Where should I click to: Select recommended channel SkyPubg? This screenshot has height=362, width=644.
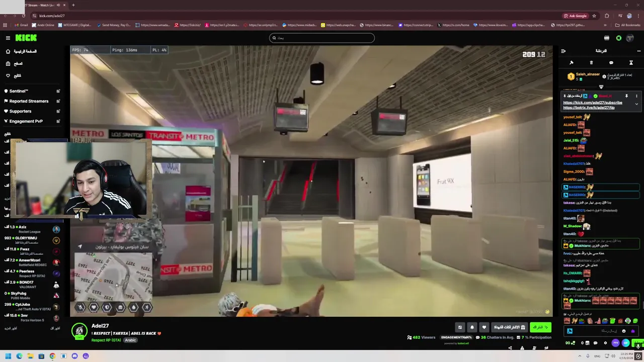(33, 296)
